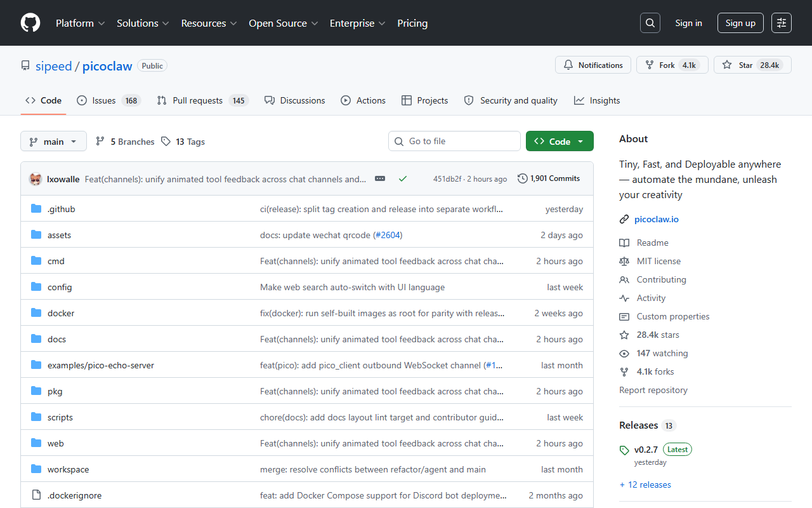Click the search magnifier icon in header

[x=650, y=23]
